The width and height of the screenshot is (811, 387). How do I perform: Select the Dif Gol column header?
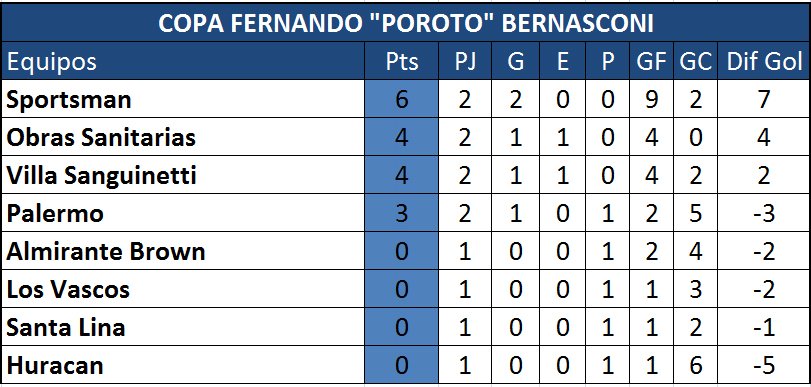tap(764, 61)
